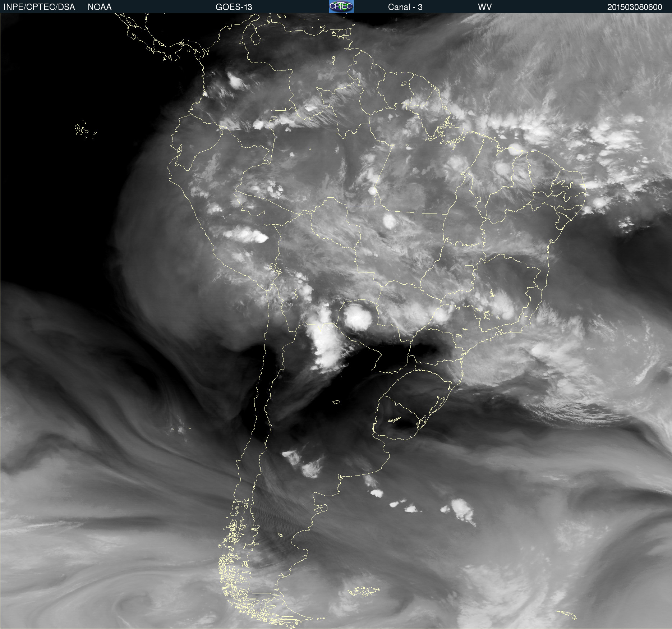Click the CPTEC logo in the header
Viewport: 672px width, 629px height.
pyautogui.click(x=341, y=6)
